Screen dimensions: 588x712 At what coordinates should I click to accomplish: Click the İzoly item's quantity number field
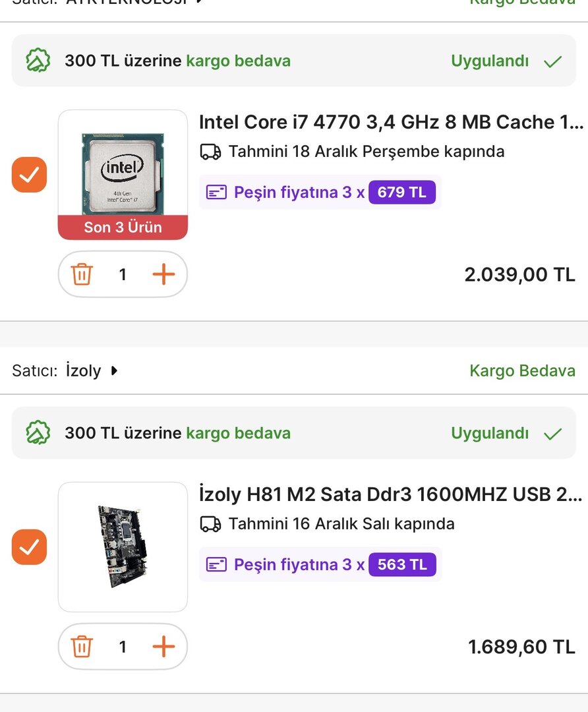click(x=123, y=646)
